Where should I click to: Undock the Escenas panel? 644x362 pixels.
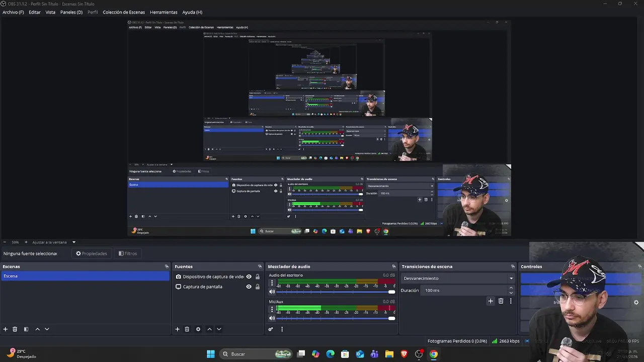(x=167, y=266)
